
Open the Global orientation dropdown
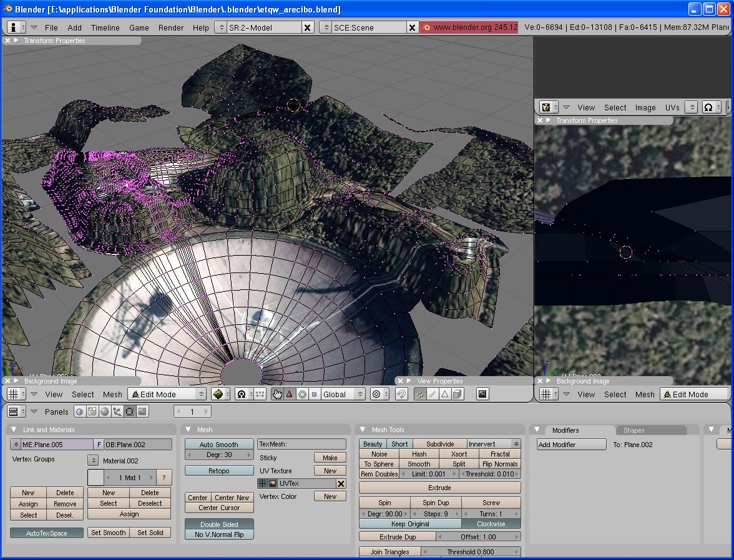[x=343, y=394]
